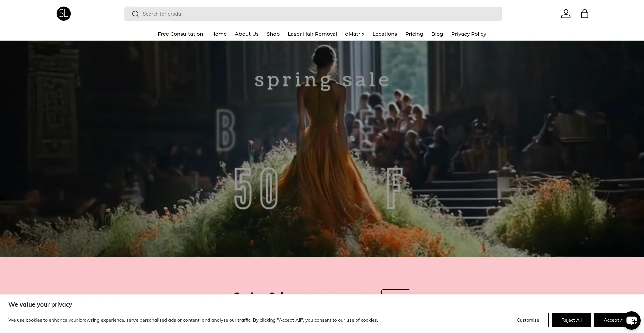Click the Customise cookies button
Viewport: 644px width, 333px height.
point(528,320)
